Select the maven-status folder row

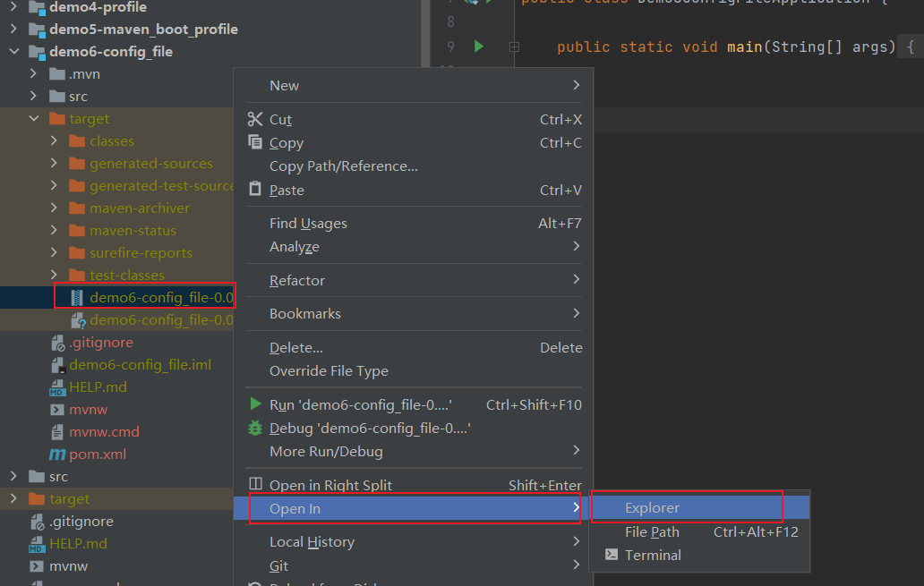(x=116, y=230)
